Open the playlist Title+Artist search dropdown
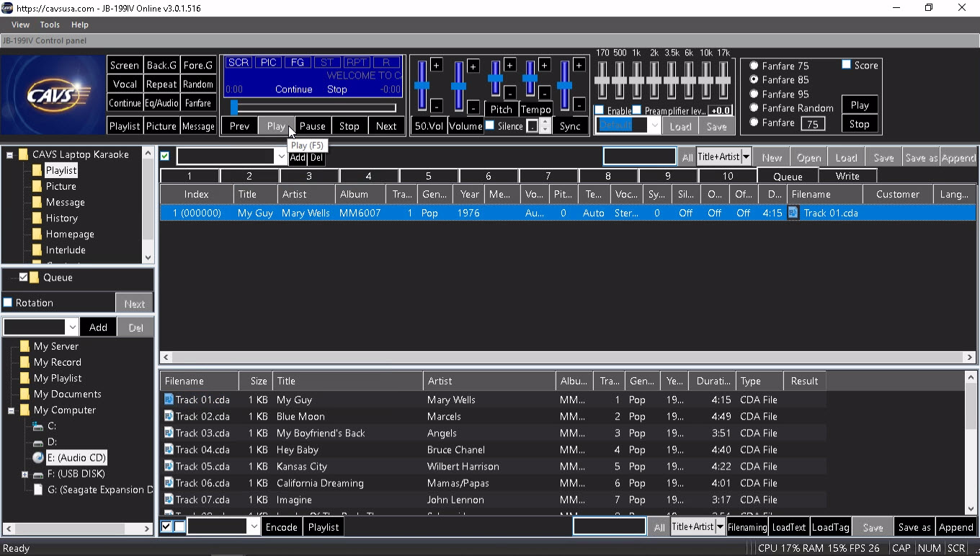 (x=747, y=157)
